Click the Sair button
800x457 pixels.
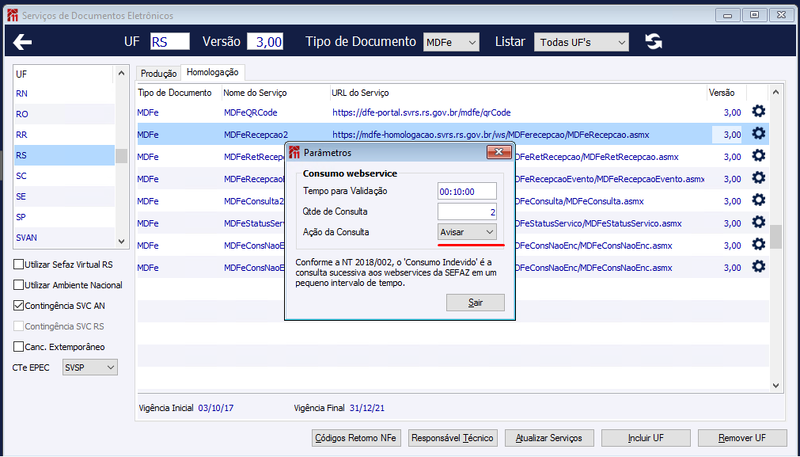click(x=475, y=302)
